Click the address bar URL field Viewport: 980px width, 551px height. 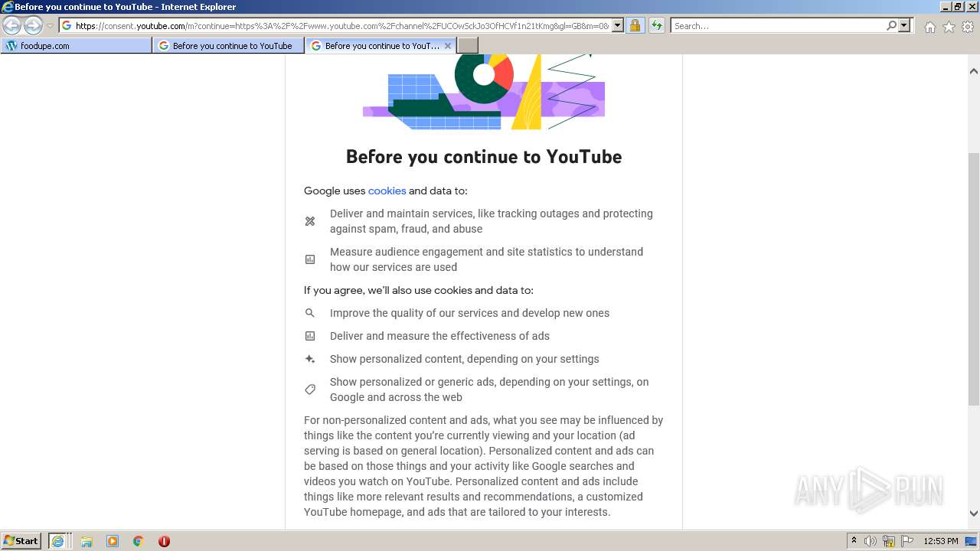coord(341,25)
